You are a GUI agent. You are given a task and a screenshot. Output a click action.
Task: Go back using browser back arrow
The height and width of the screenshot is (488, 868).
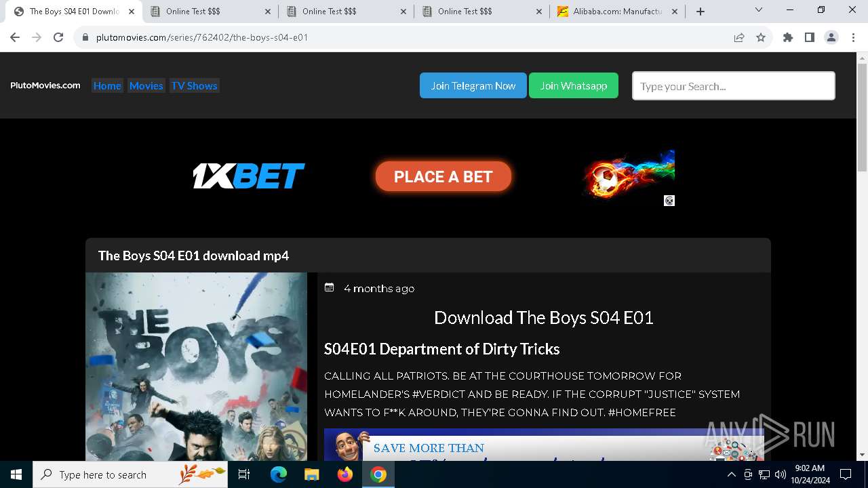tap(15, 37)
